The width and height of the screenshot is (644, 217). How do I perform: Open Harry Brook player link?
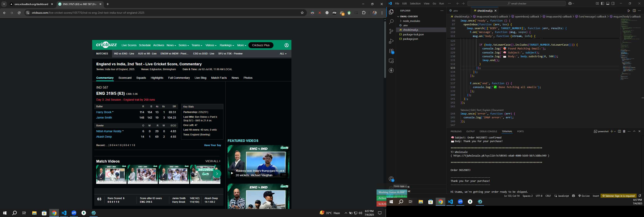point(103,112)
